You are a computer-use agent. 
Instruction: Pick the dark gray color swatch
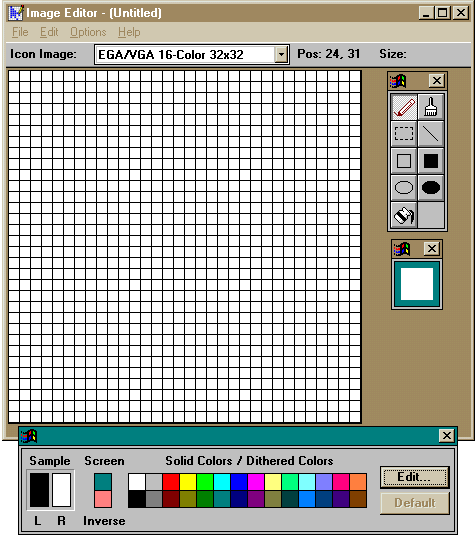pos(154,499)
